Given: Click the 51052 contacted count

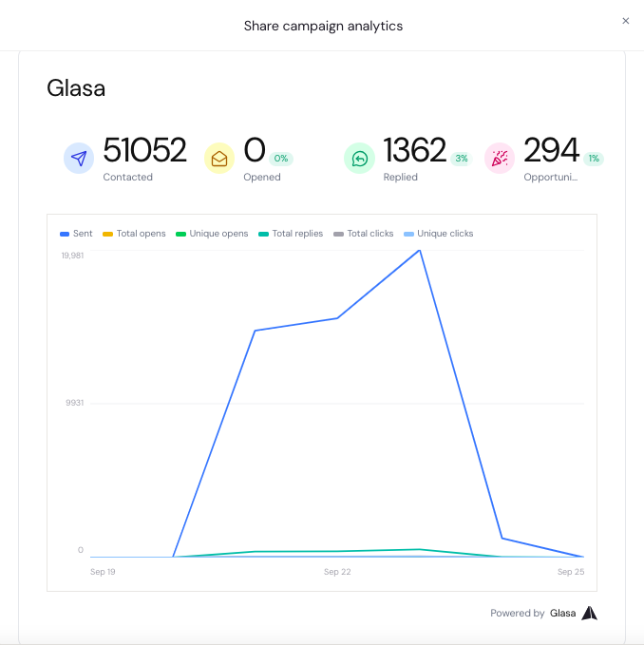Looking at the screenshot, I should (144, 150).
